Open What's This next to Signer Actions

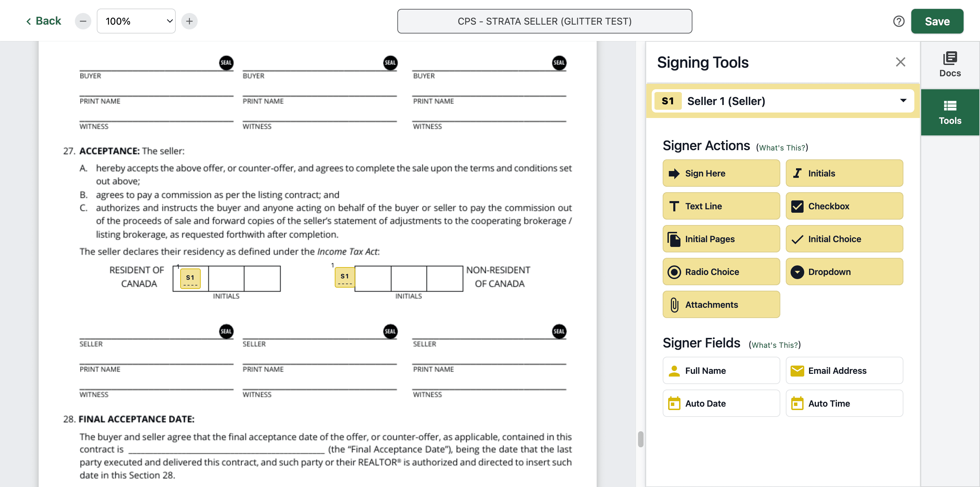tap(782, 148)
